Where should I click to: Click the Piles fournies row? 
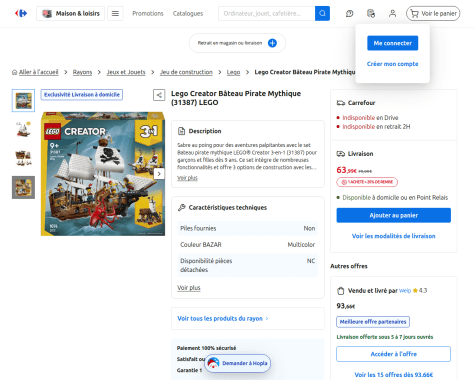(248, 228)
